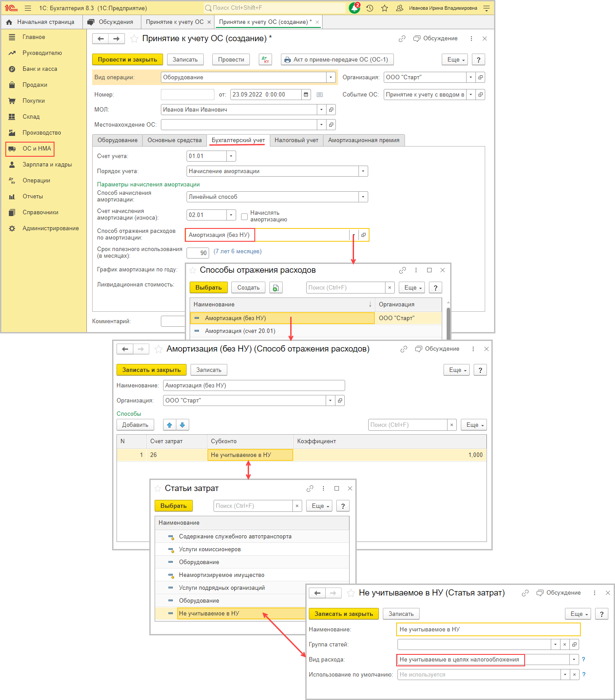Clear search field in Статьи затрат window
Screen dimensions: 615x700
[297, 506]
